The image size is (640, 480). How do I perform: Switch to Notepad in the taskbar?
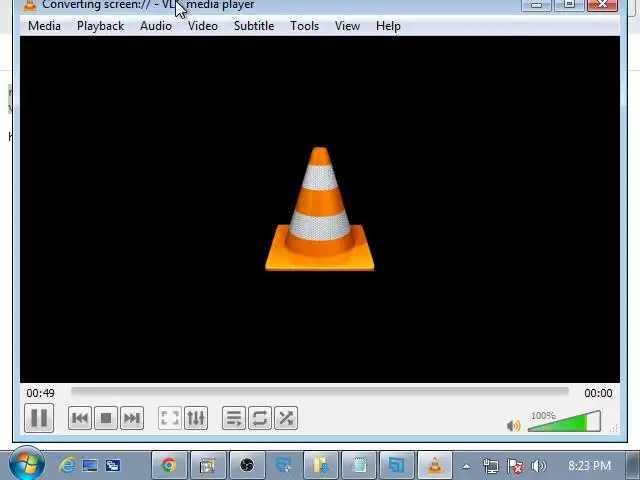pos(359,465)
